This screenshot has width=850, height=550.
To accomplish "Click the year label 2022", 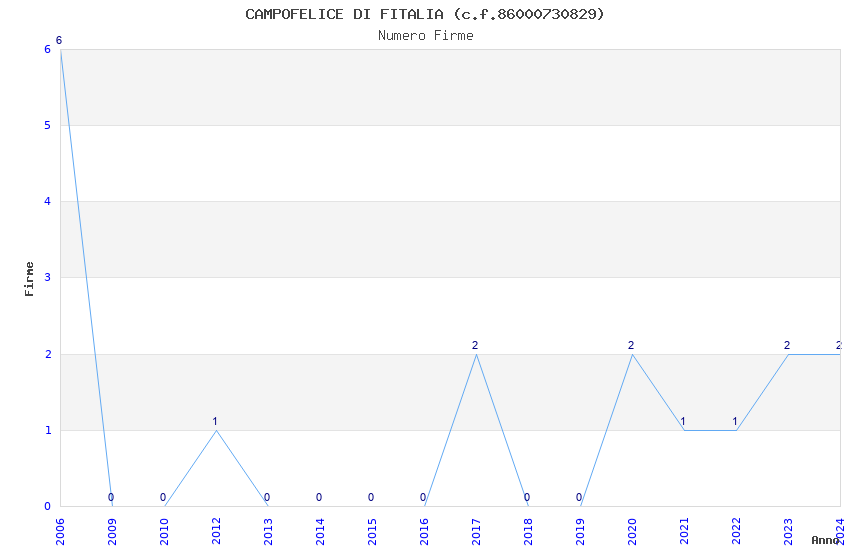I will (x=736, y=531).
